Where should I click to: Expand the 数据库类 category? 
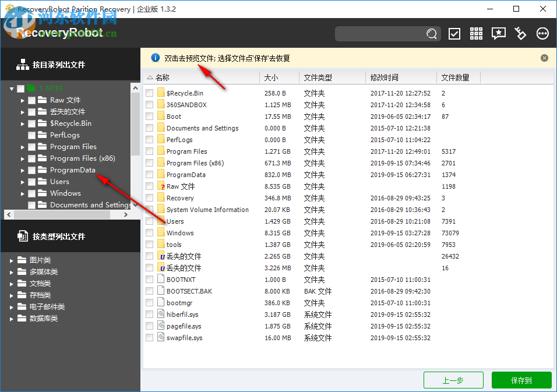tap(11, 318)
